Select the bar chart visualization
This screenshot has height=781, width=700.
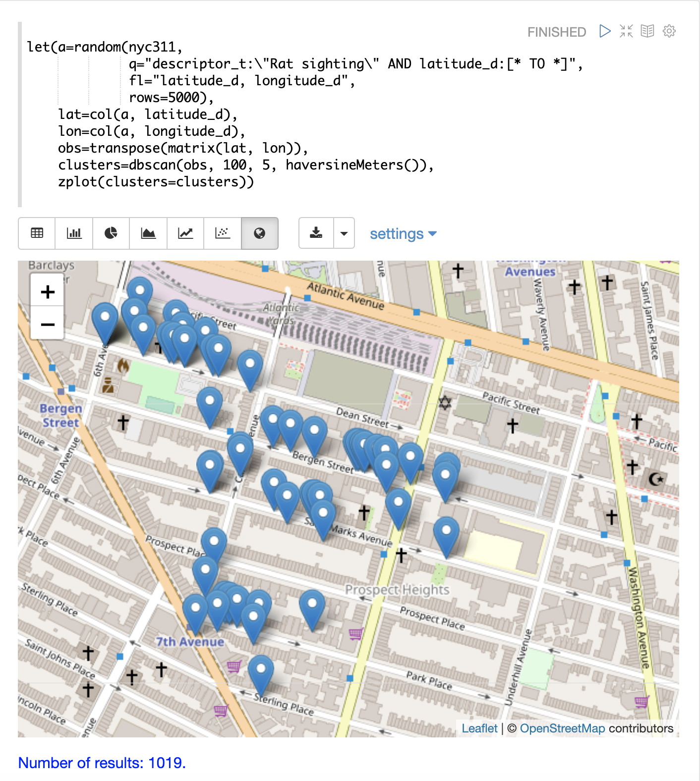point(74,233)
